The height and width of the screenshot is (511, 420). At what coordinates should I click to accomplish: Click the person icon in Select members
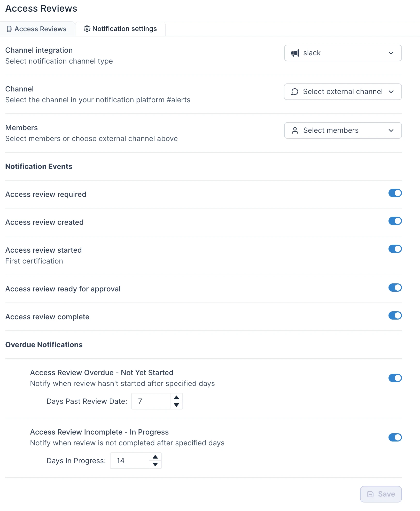295,130
